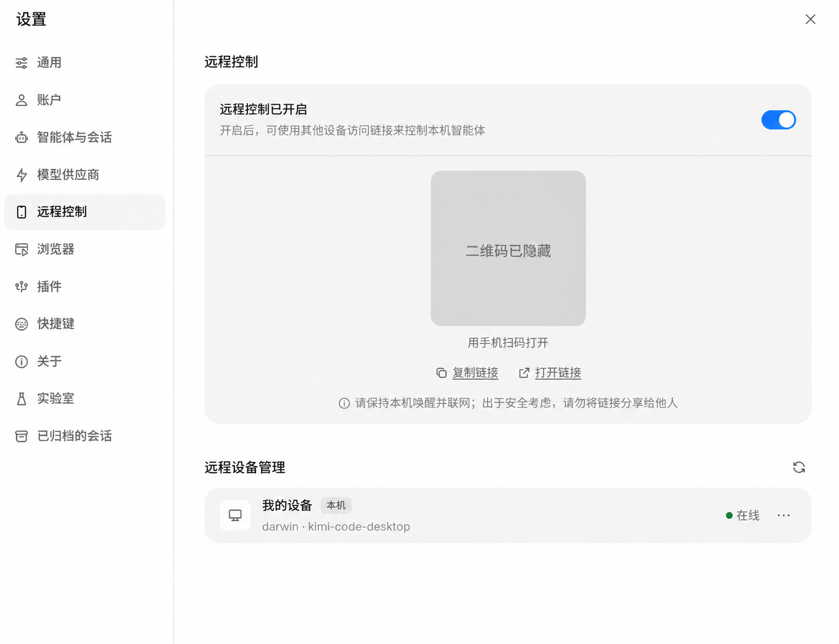This screenshot has width=839, height=644.
Task: Click the darwin · kimi-code-desktop text
Action: (336, 527)
